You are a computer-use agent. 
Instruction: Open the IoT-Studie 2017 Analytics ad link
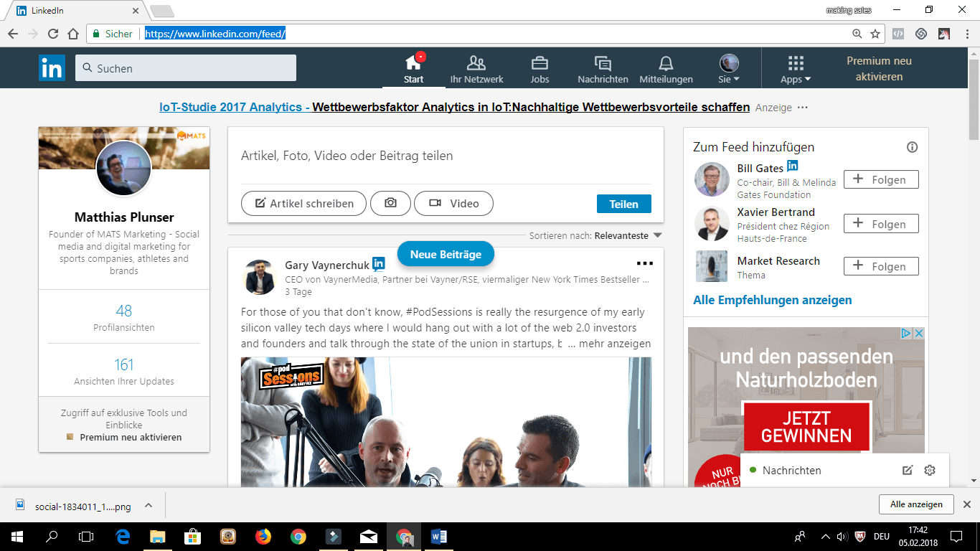point(454,107)
